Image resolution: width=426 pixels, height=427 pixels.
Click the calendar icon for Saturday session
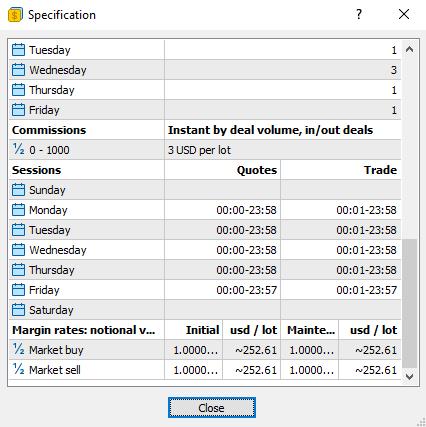18,310
